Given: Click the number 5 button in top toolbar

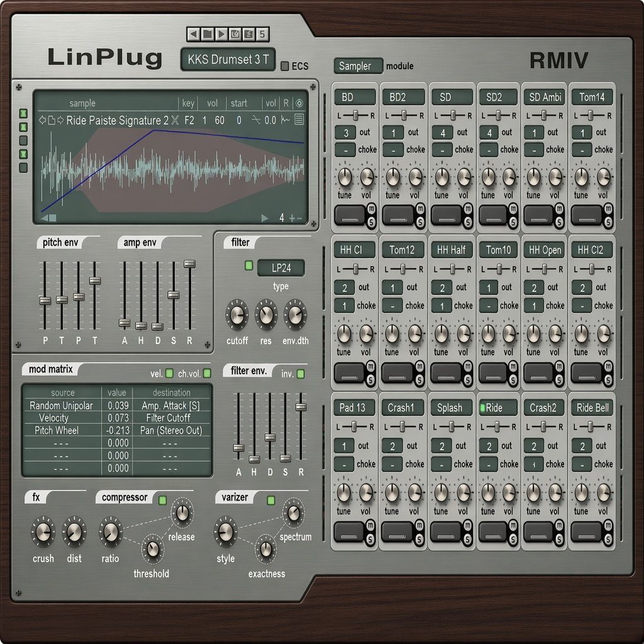Looking at the screenshot, I should pos(262,34).
